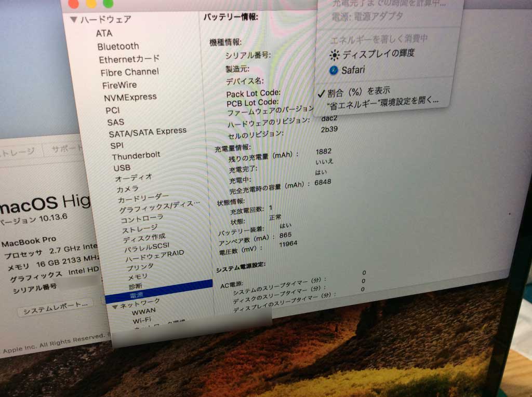The image size is (532, 397).
Task: Click the 状態 value 正常
Action: [x=275, y=217]
